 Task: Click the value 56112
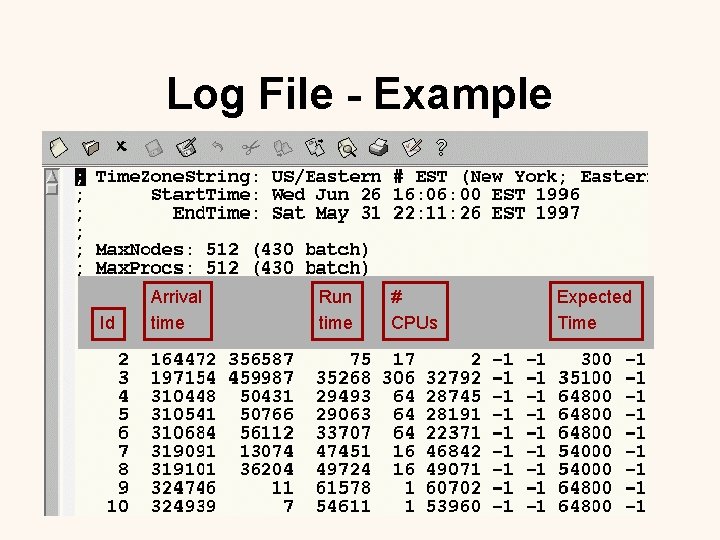point(267,433)
